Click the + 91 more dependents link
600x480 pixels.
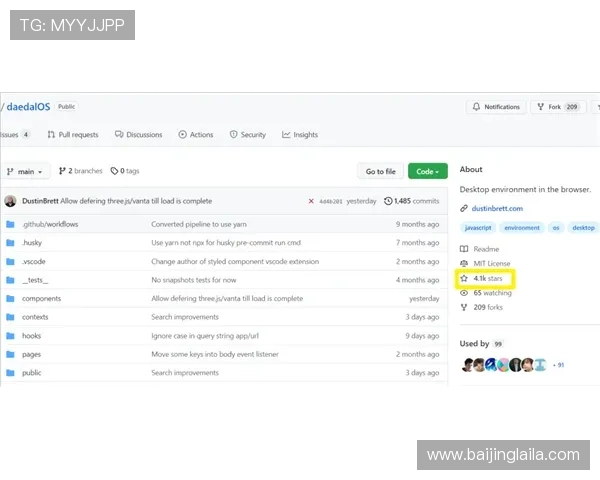(559, 365)
